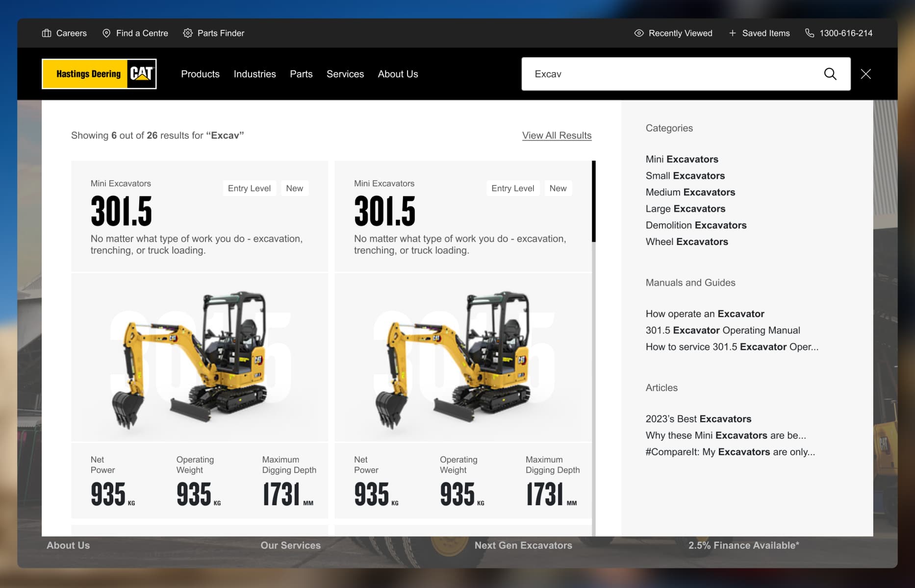Screen dimensions: 915x588
Task: Click the phone icon next to 1300-616-214
Action: coord(809,33)
